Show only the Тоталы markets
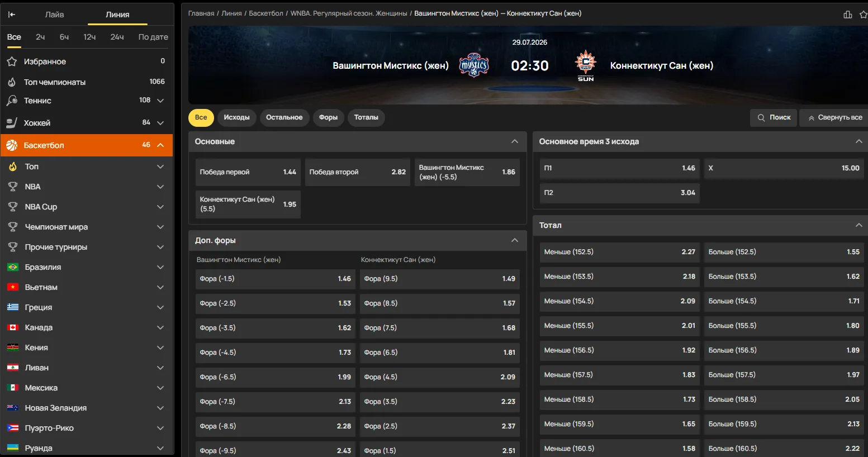 pyautogui.click(x=366, y=117)
